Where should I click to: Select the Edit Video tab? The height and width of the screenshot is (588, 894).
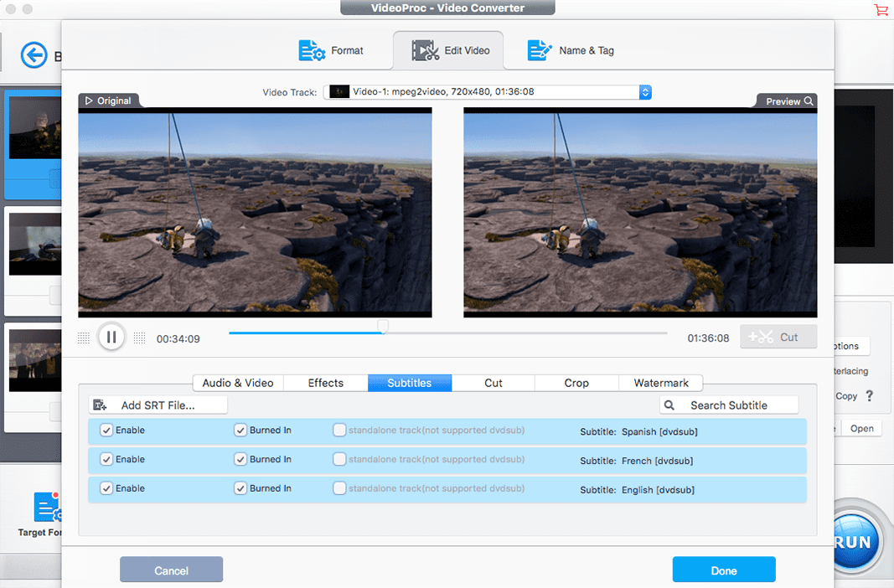449,51
